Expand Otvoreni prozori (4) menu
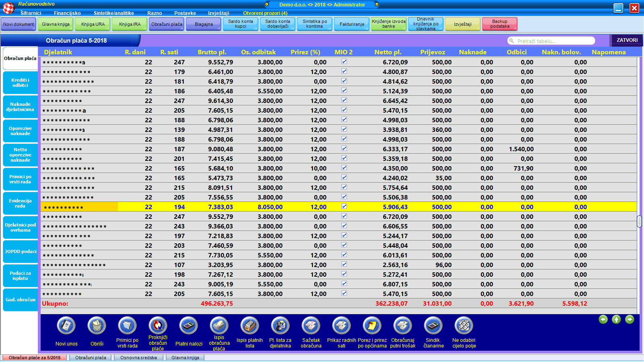This screenshot has width=644, height=362. click(x=265, y=13)
